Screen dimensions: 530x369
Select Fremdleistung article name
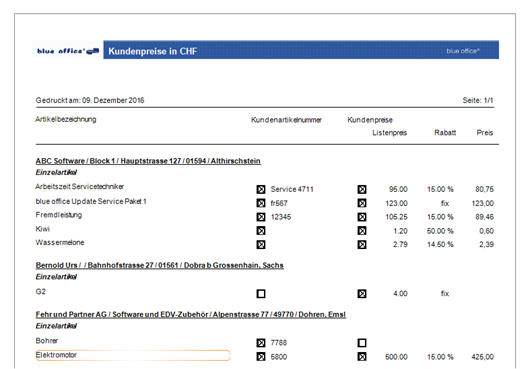(59, 215)
